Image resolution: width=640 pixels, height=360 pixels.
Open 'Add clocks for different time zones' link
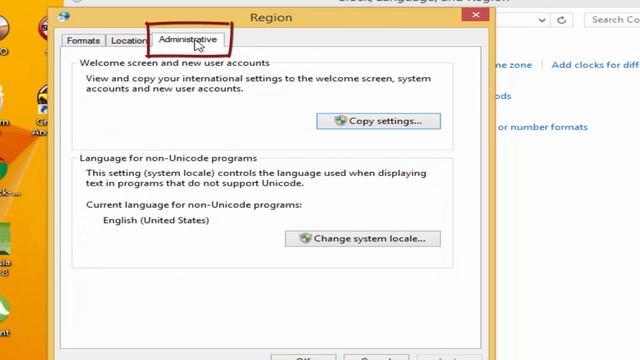pos(596,65)
